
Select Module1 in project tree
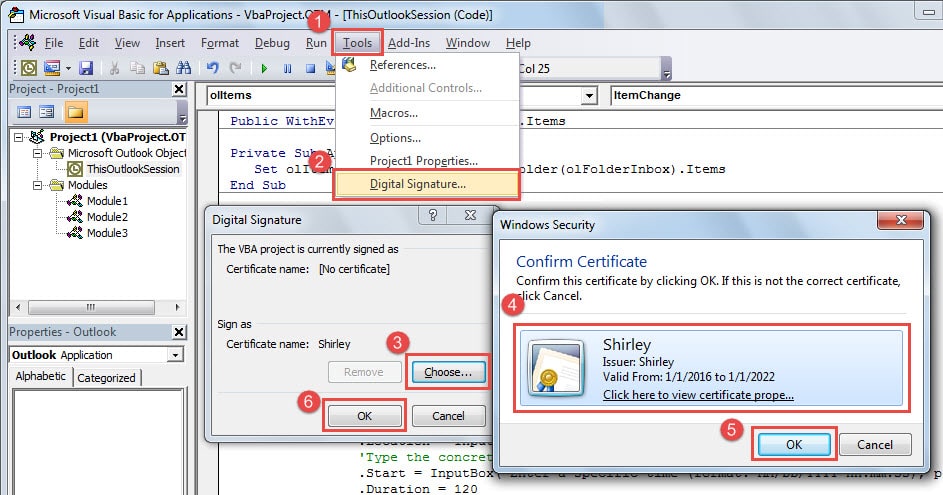[107, 201]
